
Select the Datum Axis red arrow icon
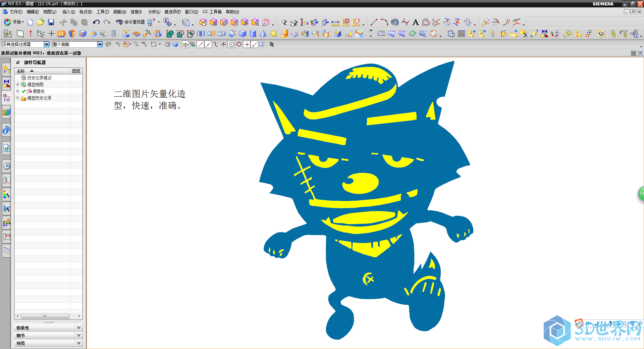[31, 34]
